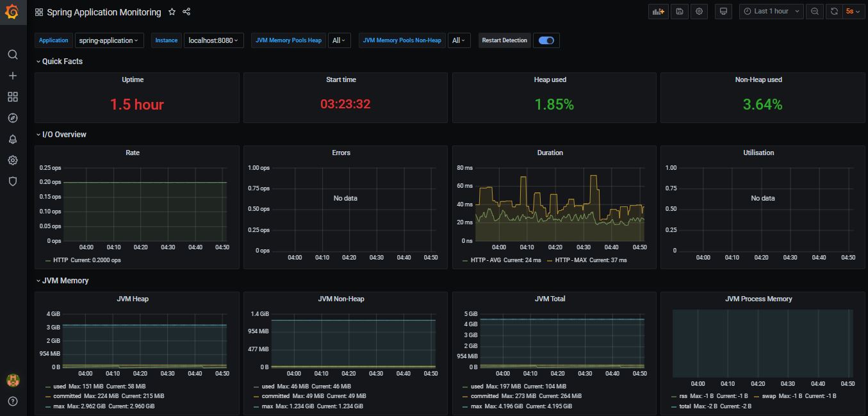This screenshot has width=868, height=416.
Task: Click the user profile avatar in sidebar
Action: coord(13,379)
